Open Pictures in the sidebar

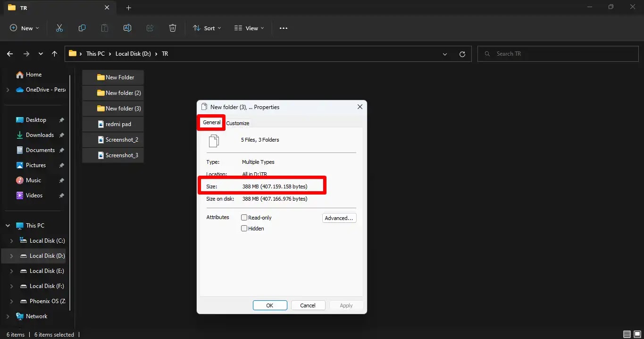tap(36, 165)
